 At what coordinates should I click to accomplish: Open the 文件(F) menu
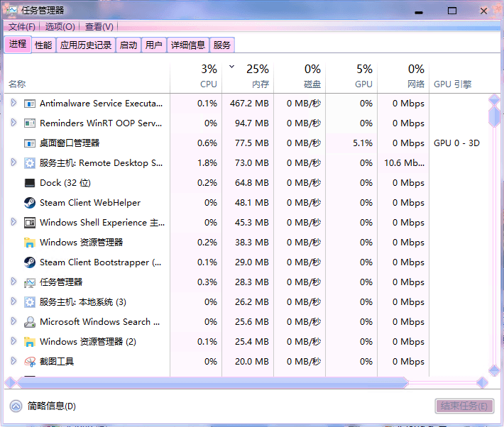coord(21,27)
